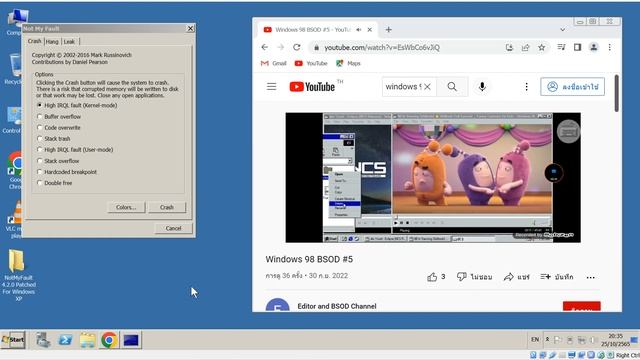Save the video to a playlist

tap(557, 277)
